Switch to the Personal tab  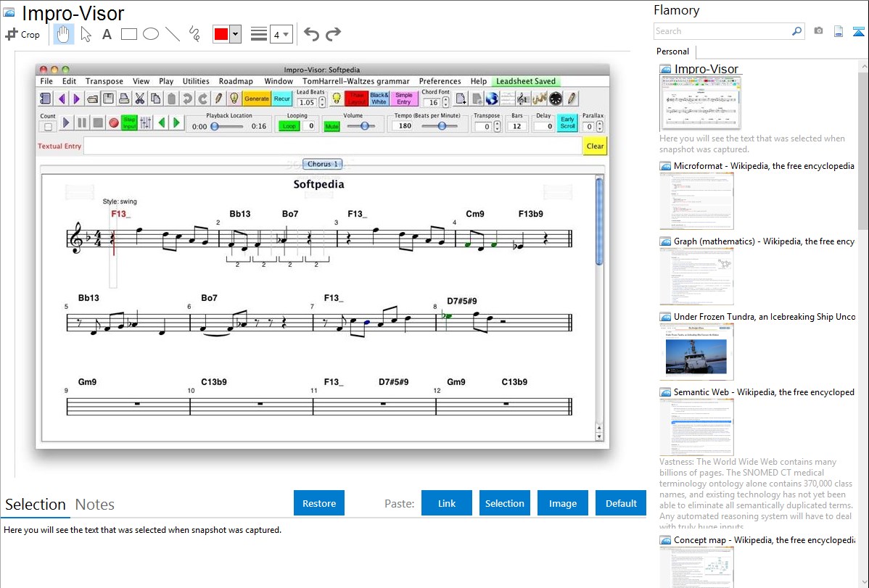[673, 51]
